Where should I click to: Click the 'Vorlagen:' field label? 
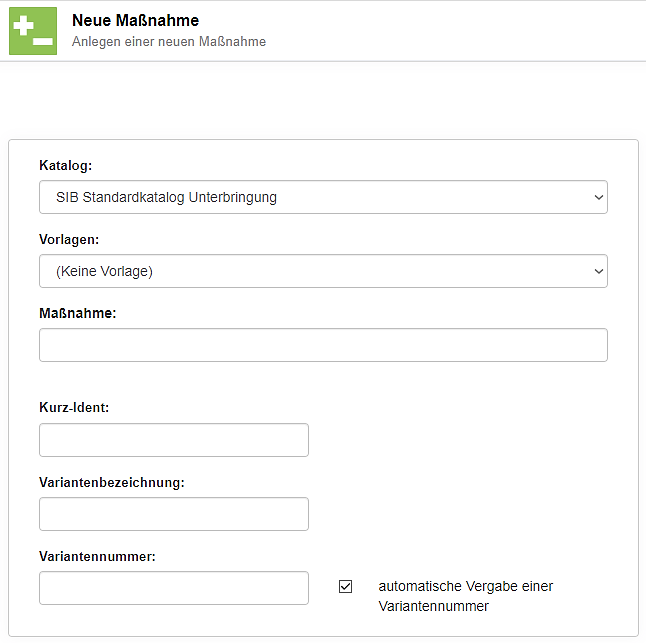point(69,240)
